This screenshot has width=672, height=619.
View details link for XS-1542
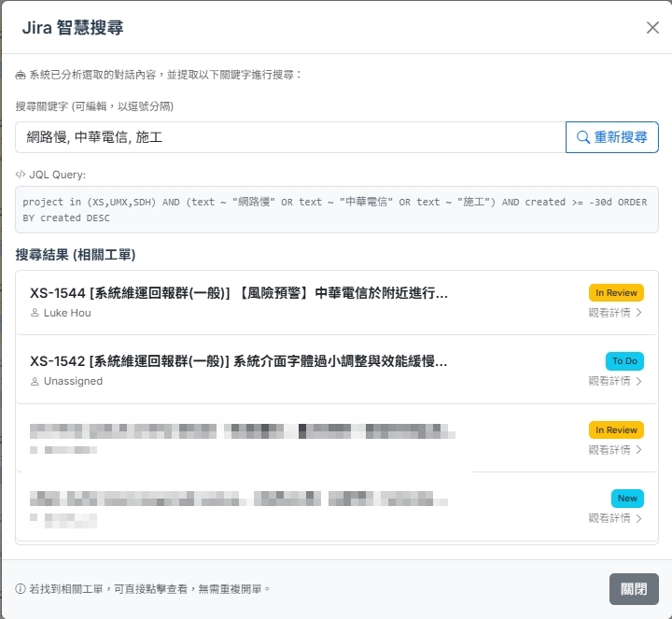(615, 381)
